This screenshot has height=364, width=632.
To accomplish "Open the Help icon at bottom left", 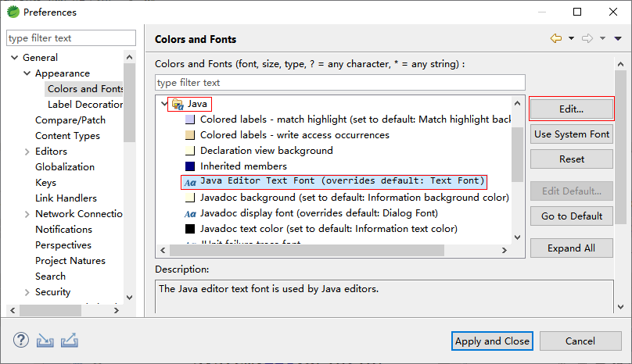I will [21, 341].
